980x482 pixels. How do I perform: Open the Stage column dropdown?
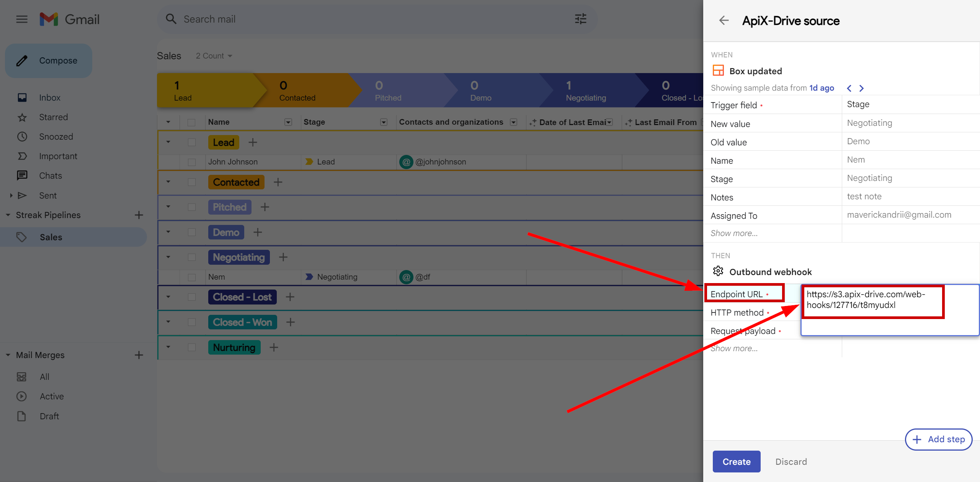tap(384, 122)
